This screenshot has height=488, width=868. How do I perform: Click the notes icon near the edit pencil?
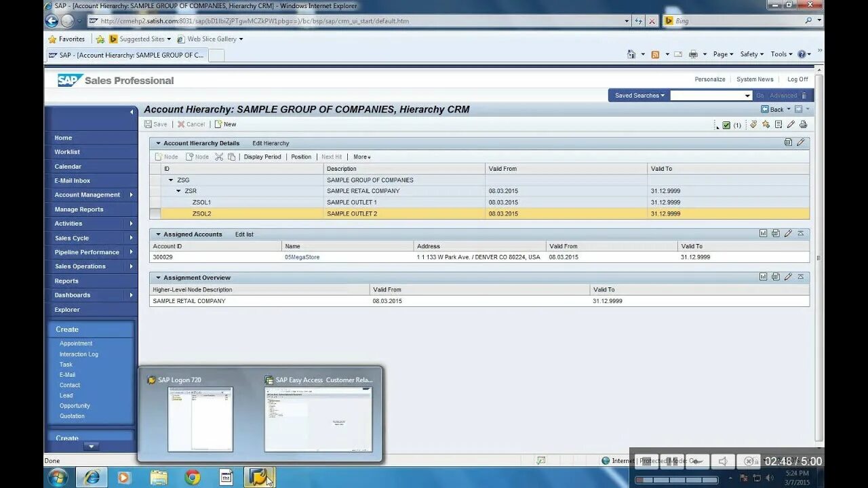tap(778, 123)
